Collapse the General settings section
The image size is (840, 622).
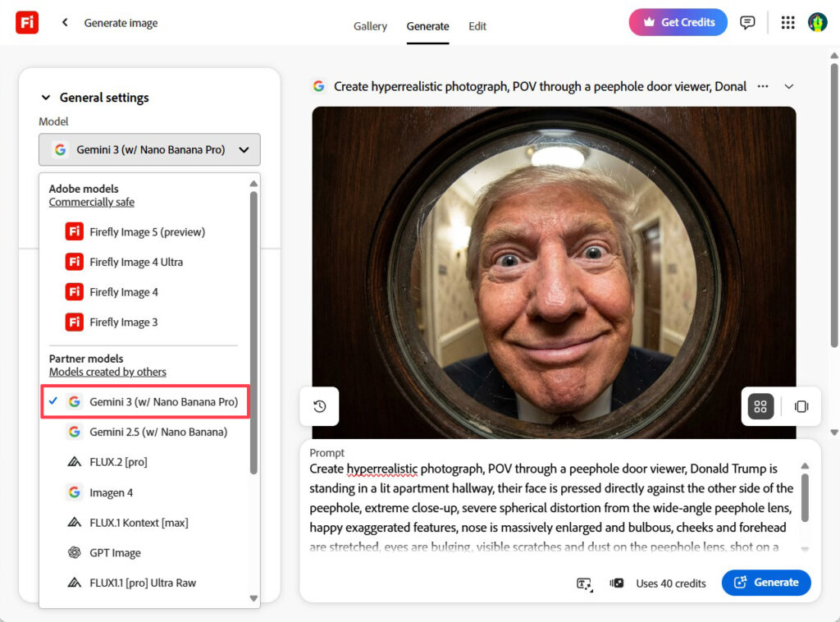pos(46,98)
